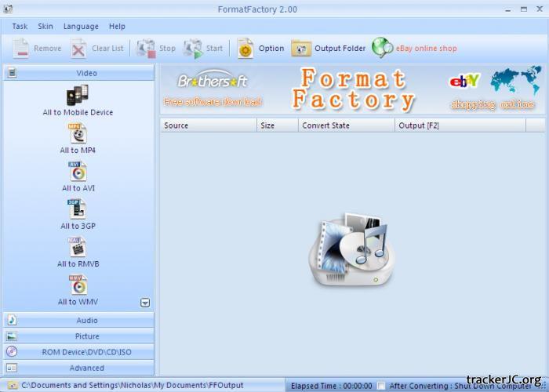Click the Brothersoft free download banner
549x392 pixels.
coord(213,90)
